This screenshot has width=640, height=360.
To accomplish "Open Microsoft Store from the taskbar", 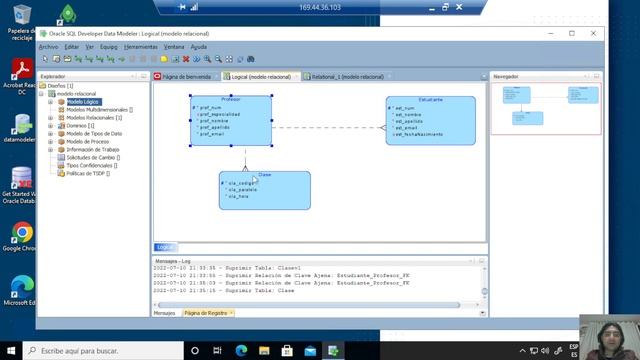I will coord(287,351).
